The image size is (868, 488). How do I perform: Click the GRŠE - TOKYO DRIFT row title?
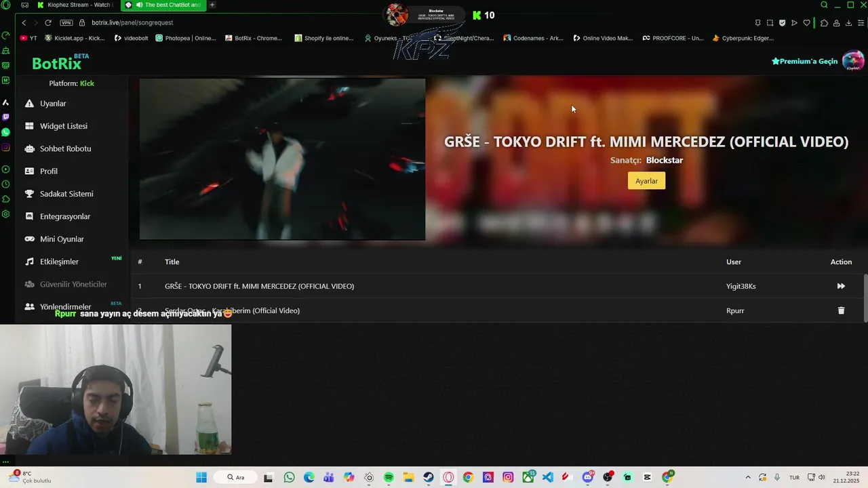coord(259,286)
